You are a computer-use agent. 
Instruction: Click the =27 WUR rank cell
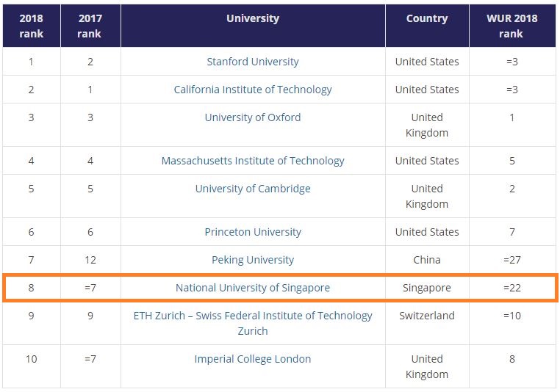click(512, 260)
